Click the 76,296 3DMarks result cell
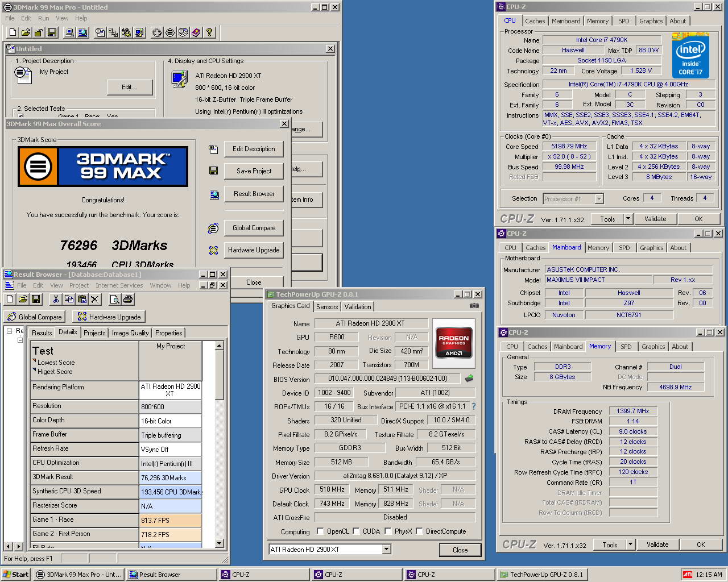 point(171,478)
